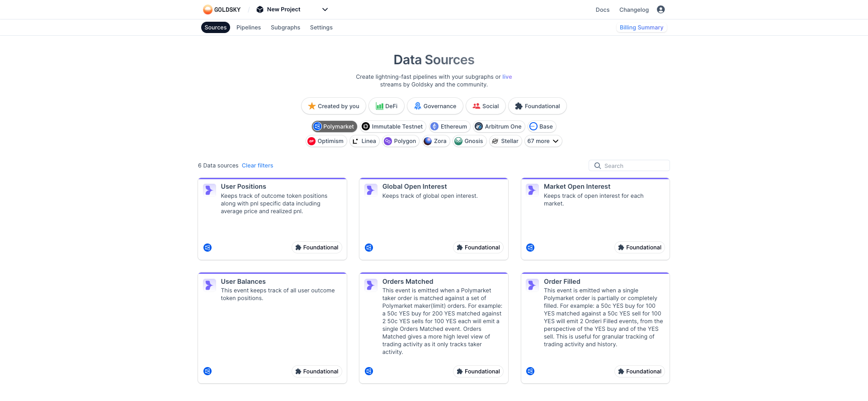
Task: Click the Optimism network icon
Action: coord(312,141)
